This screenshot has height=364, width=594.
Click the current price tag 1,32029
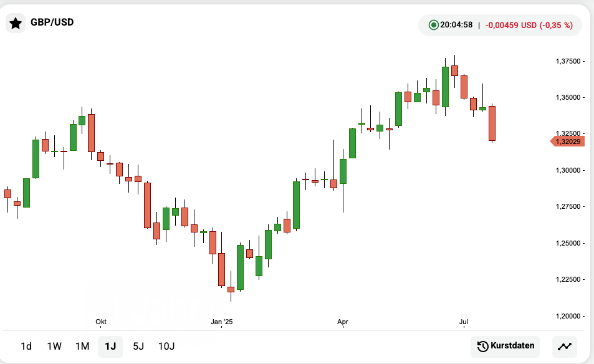click(567, 141)
